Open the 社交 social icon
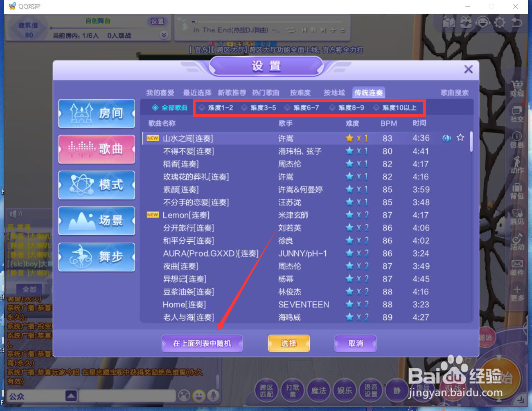The height and width of the screenshot is (411, 532). (517, 114)
